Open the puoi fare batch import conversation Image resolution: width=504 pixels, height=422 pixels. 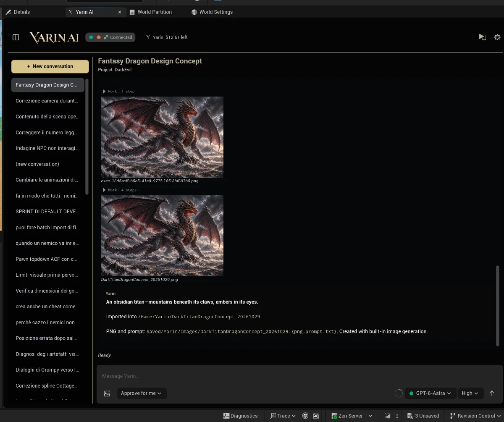[48, 227]
